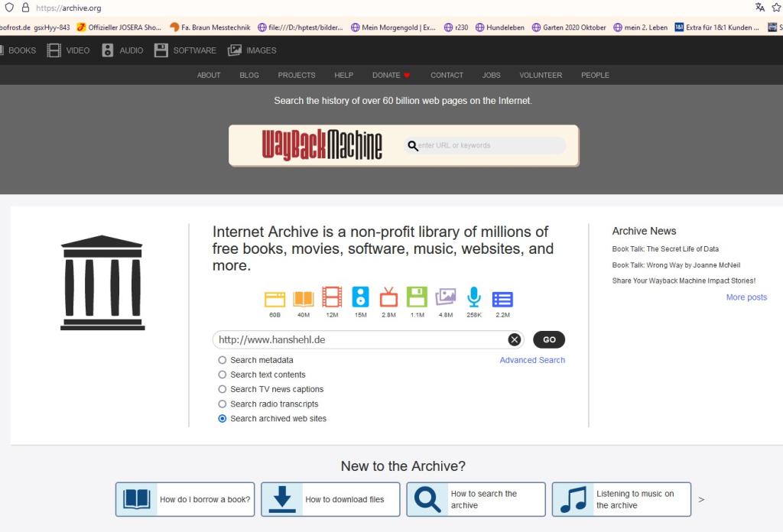Click the web pages icon labeled 60B
The image size is (783, 532).
(275, 298)
